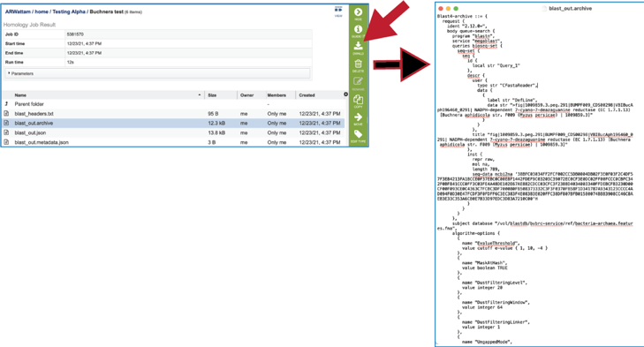Click the blast_out.archive window title

point(570,8)
